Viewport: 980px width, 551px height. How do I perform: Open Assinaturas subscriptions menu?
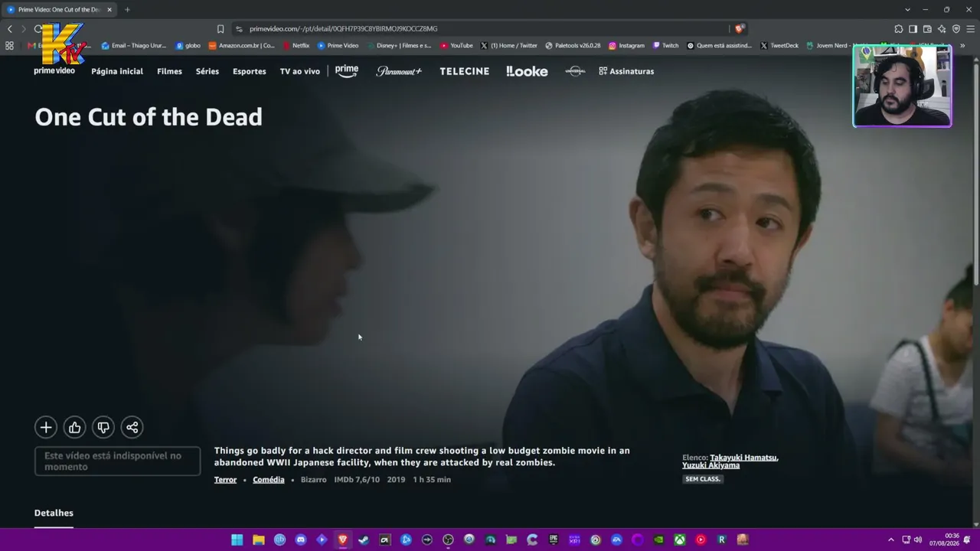626,71
